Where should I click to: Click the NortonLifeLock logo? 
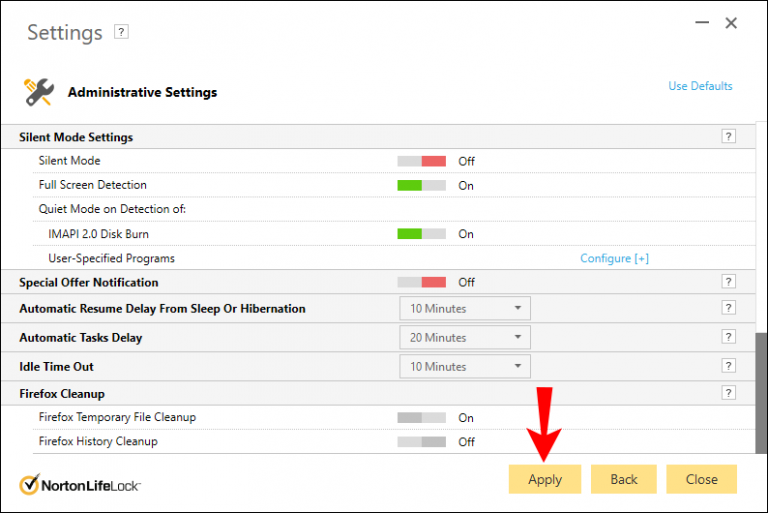point(80,485)
